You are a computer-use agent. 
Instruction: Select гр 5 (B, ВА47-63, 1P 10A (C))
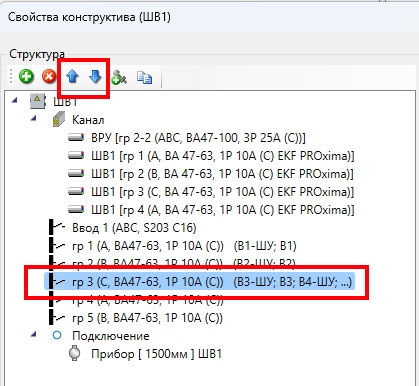(x=147, y=318)
